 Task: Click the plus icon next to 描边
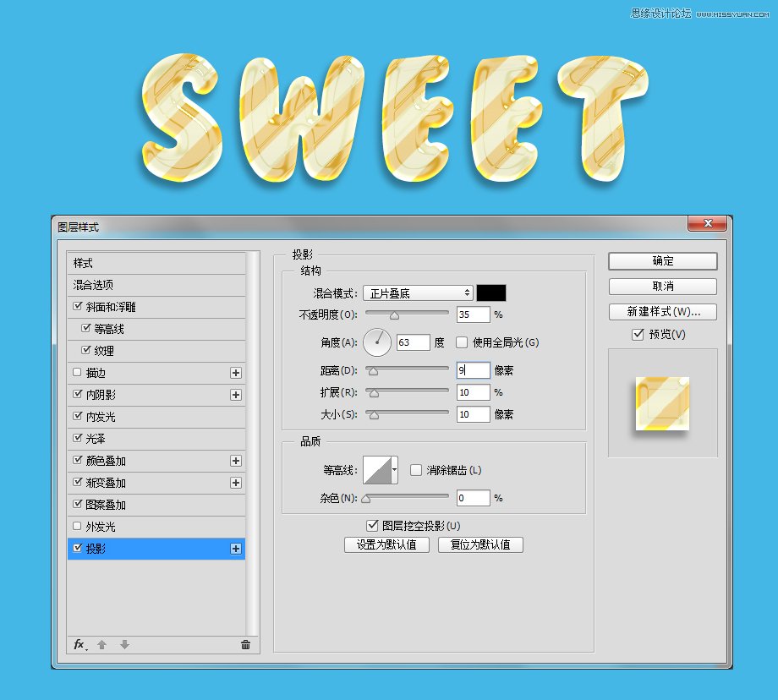pos(237,372)
